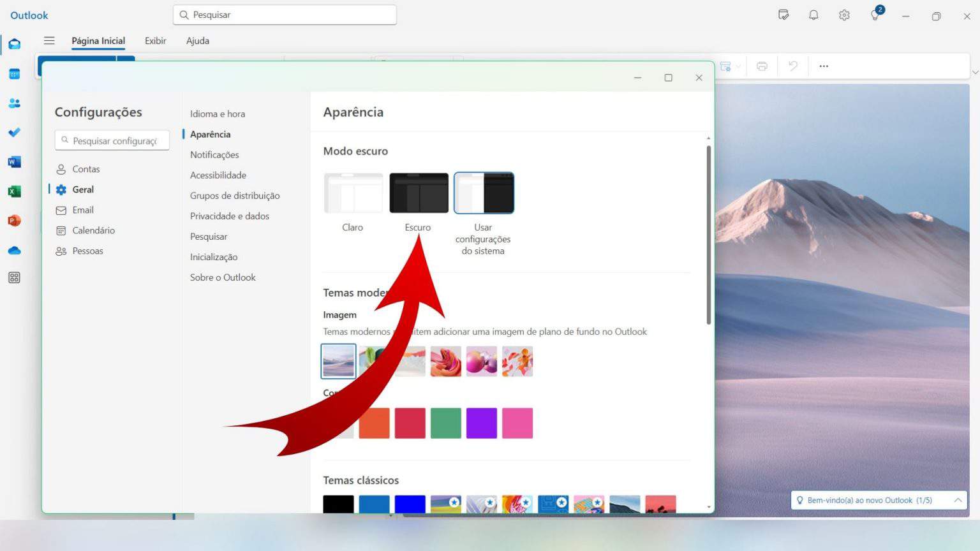Open the Notificações settings section
980x551 pixels.
214,155
